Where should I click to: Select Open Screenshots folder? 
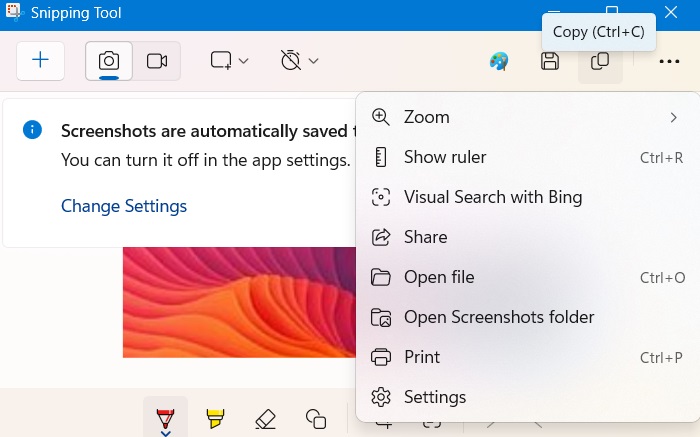[528, 317]
